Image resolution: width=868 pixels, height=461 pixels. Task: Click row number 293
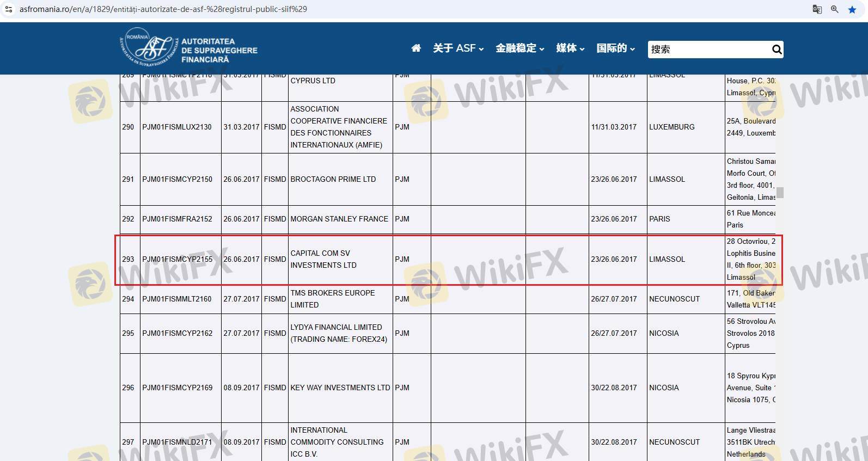click(128, 259)
